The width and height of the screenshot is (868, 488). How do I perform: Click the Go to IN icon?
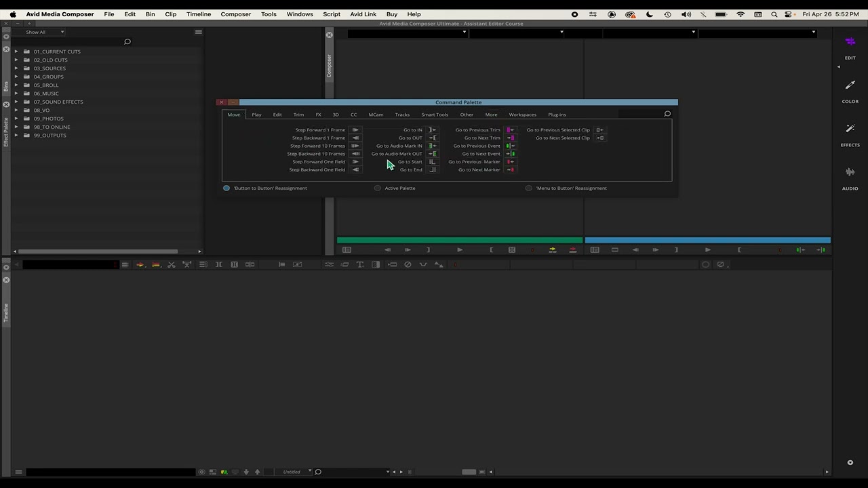[432, 129]
